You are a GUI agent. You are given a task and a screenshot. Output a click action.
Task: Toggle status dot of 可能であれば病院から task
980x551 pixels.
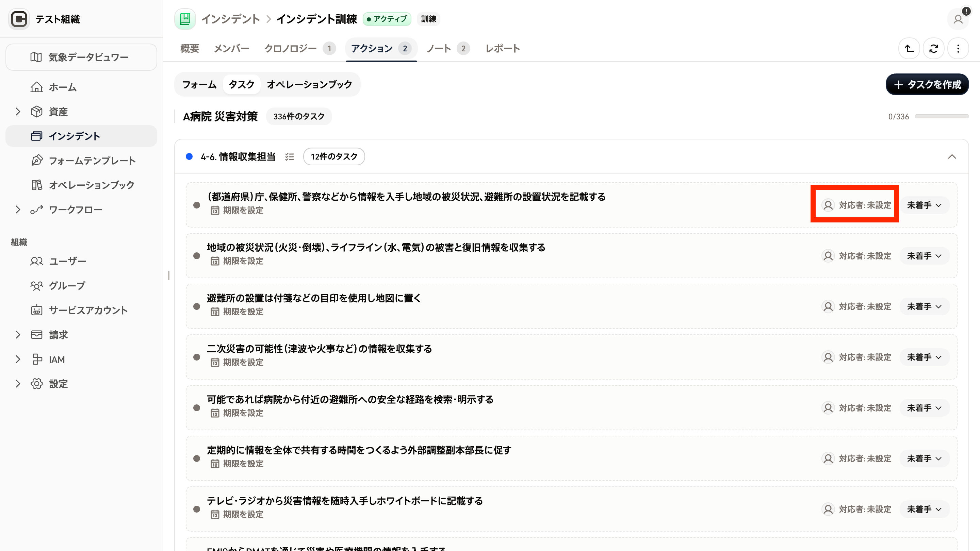pos(197,408)
